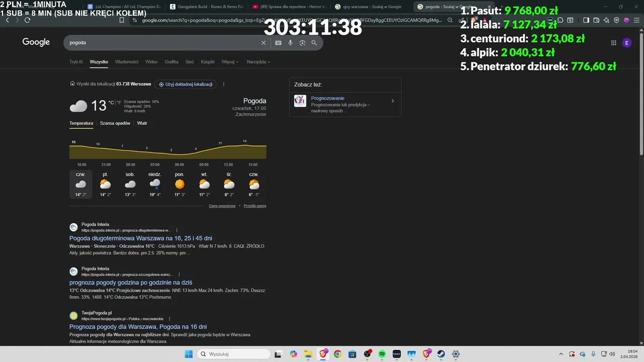Open the Brave main hamburger menu
The image size is (644, 362).
636,20
